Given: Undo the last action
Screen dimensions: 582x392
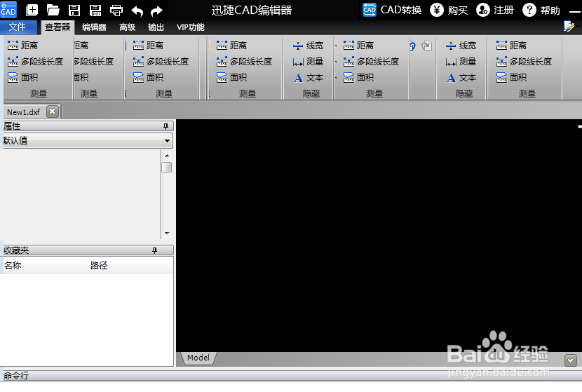Looking at the screenshot, I should (137, 11).
